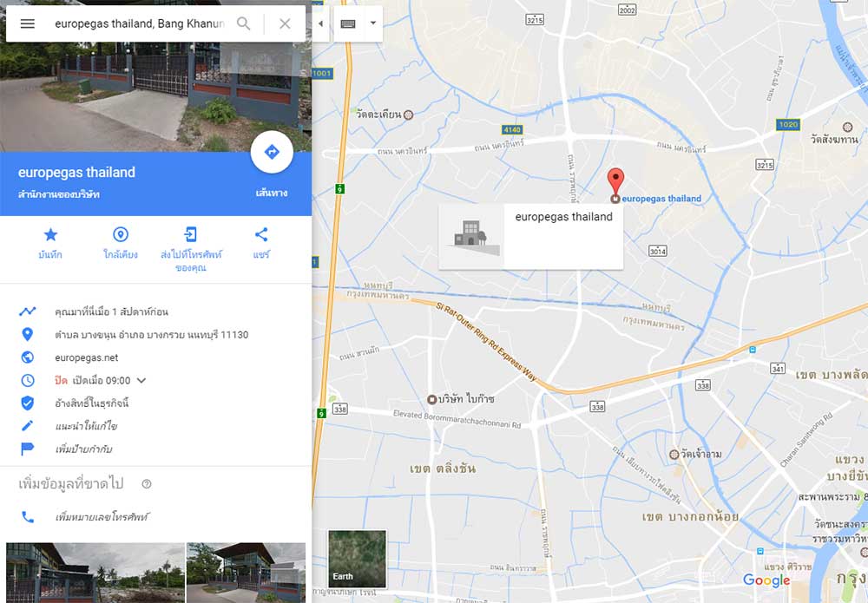
Task: Click the Nearby location pin icon
Action: pyautogui.click(x=121, y=234)
